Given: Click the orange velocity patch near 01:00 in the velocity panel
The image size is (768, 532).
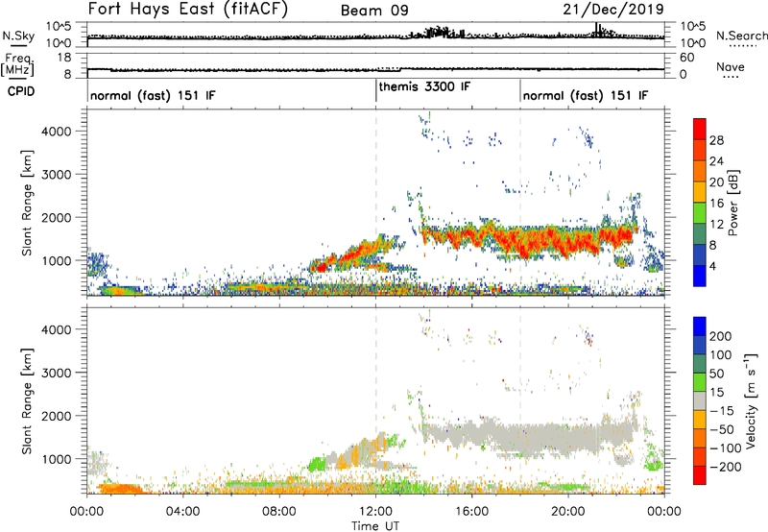Looking at the screenshot, I should [119, 489].
